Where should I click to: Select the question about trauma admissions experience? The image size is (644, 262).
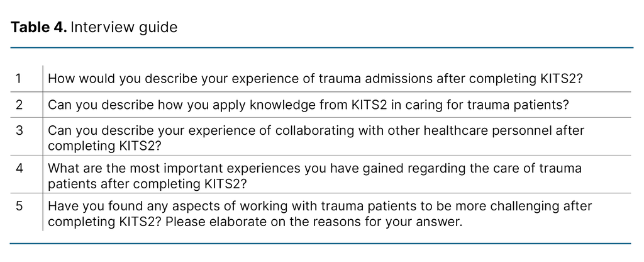(x=315, y=79)
